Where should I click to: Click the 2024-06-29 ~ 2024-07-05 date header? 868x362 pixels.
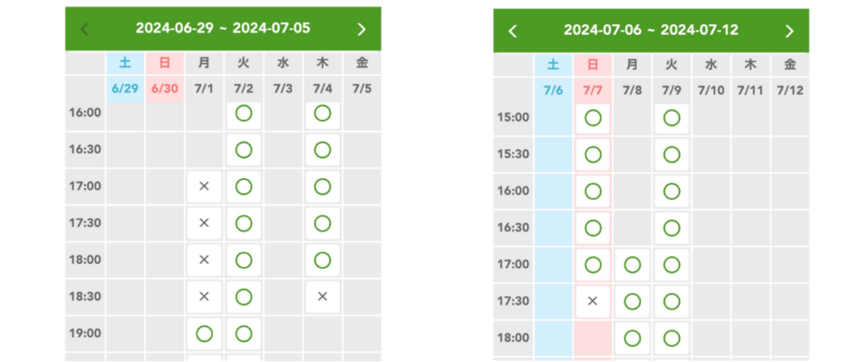[x=223, y=29]
